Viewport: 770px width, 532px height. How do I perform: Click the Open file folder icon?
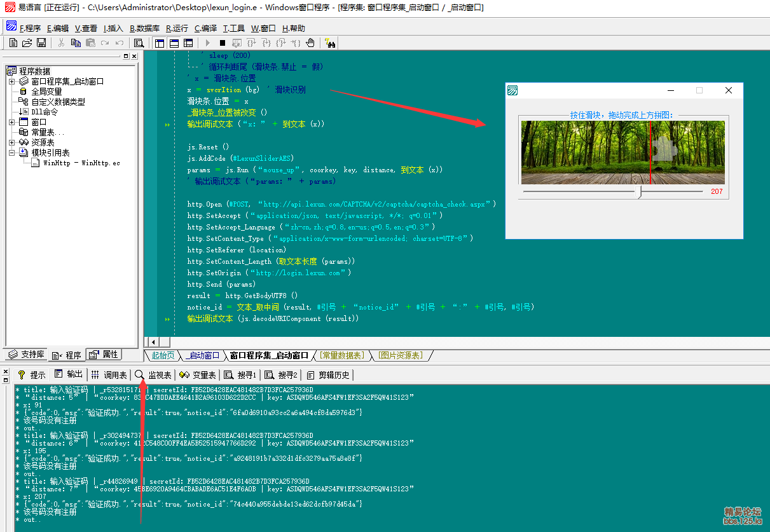click(x=27, y=43)
